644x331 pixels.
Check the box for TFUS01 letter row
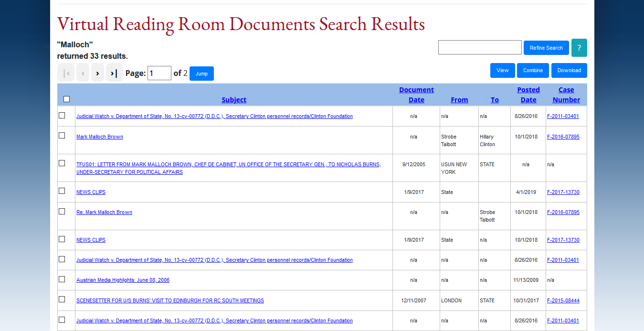coord(62,163)
